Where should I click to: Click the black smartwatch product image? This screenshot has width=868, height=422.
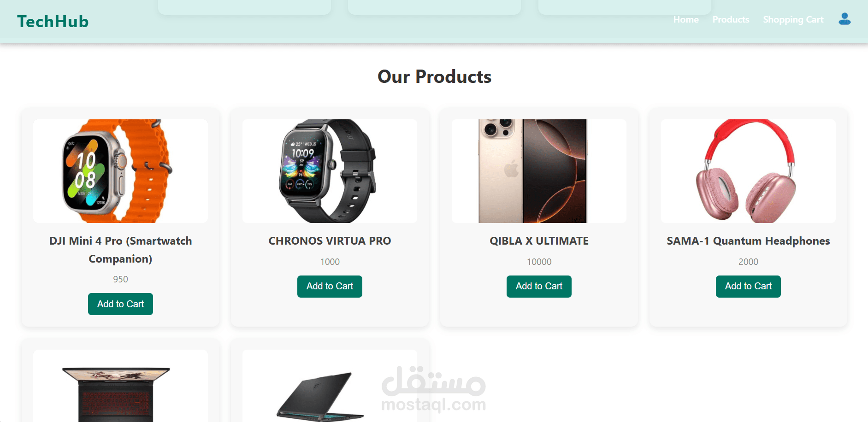(330, 171)
